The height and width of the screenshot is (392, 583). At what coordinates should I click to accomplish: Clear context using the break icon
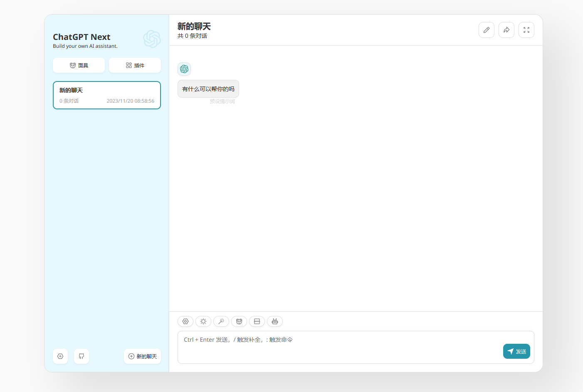[257, 321]
